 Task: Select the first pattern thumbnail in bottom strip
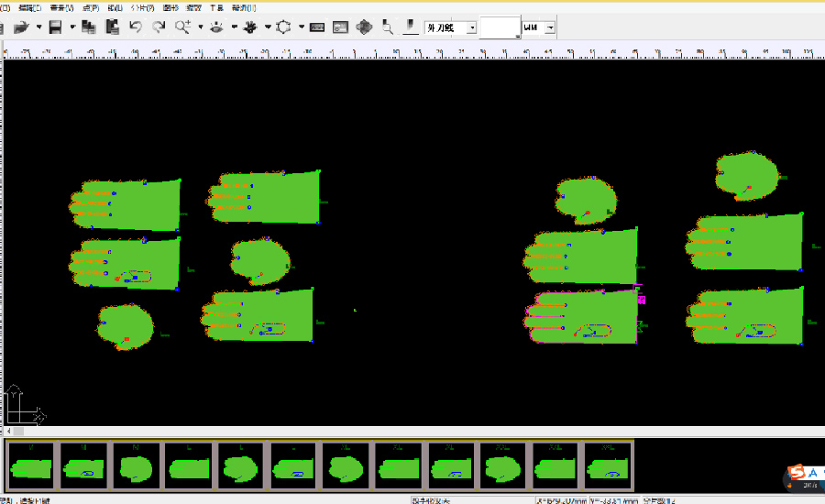point(31,467)
